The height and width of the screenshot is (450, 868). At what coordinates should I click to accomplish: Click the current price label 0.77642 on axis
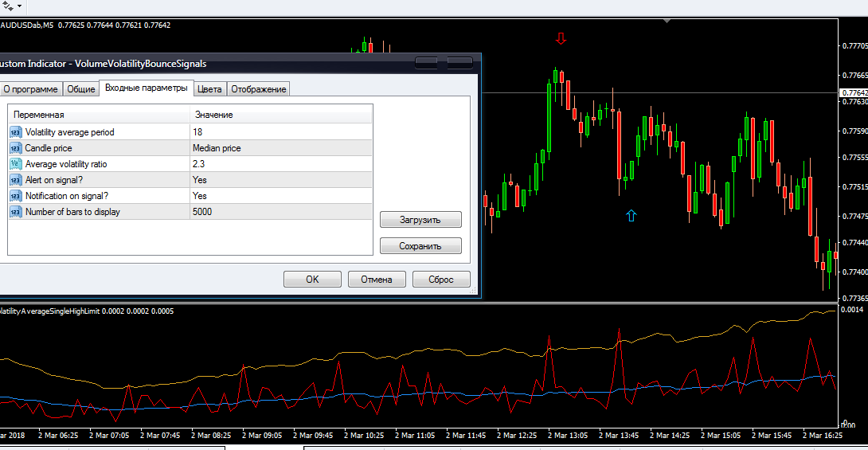coord(854,93)
